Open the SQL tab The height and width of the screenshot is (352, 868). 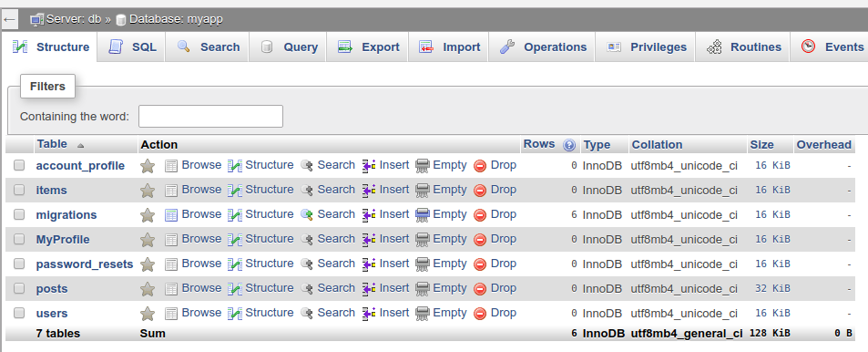click(x=132, y=47)
